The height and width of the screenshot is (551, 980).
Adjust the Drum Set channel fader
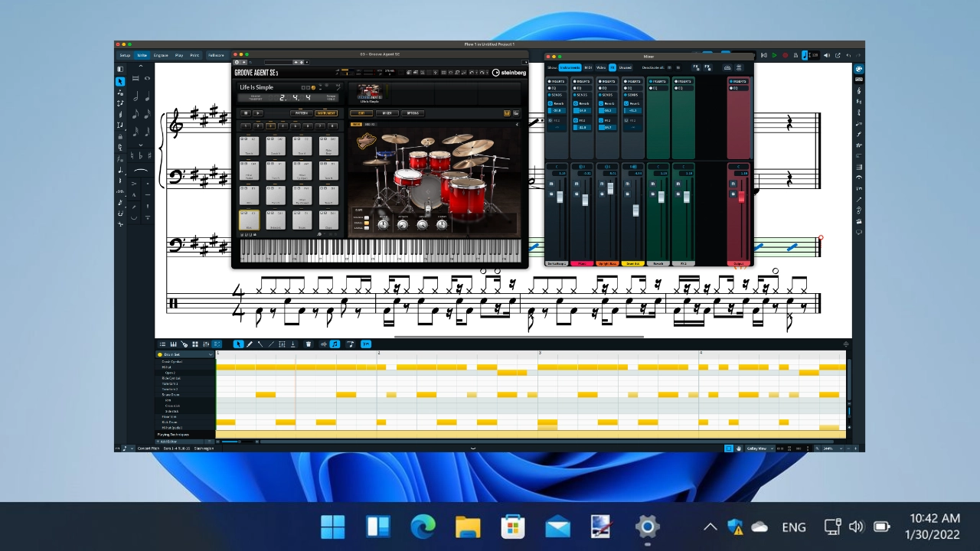pyautogui.click(x=635, y=210)
